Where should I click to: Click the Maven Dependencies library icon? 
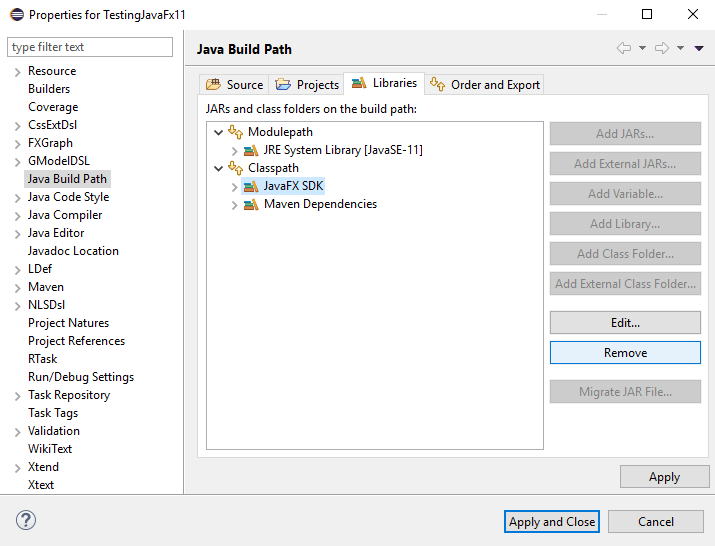tap(251, 204)
